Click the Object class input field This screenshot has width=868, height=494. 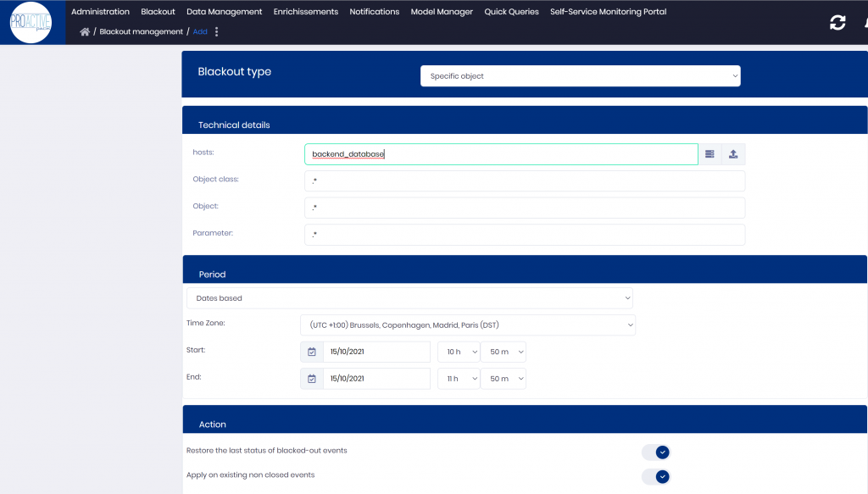pyautogui.click(x=525, y=180)
